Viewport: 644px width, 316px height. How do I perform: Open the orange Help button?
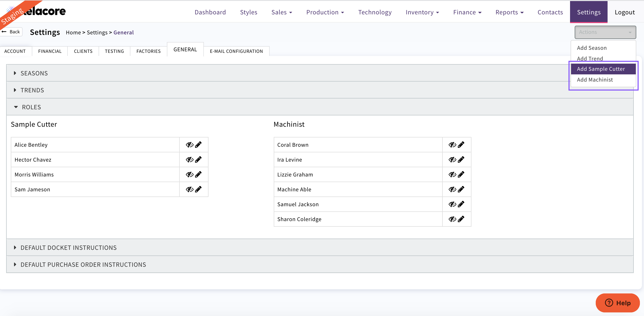[x=618, y=303]
